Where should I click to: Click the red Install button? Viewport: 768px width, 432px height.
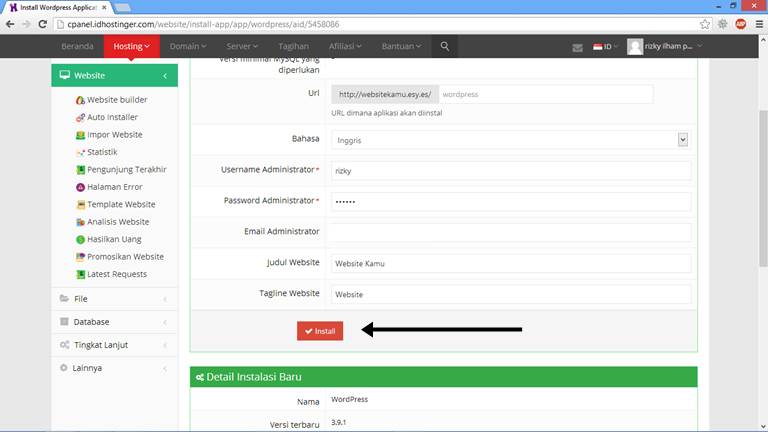pos(320,331)
